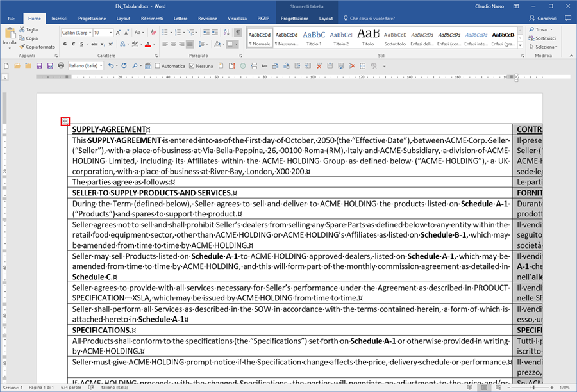Switch to the Visualizza tab
Image resolution: width=577 pixels, height=392 pixels.
[x=237, y=19]
